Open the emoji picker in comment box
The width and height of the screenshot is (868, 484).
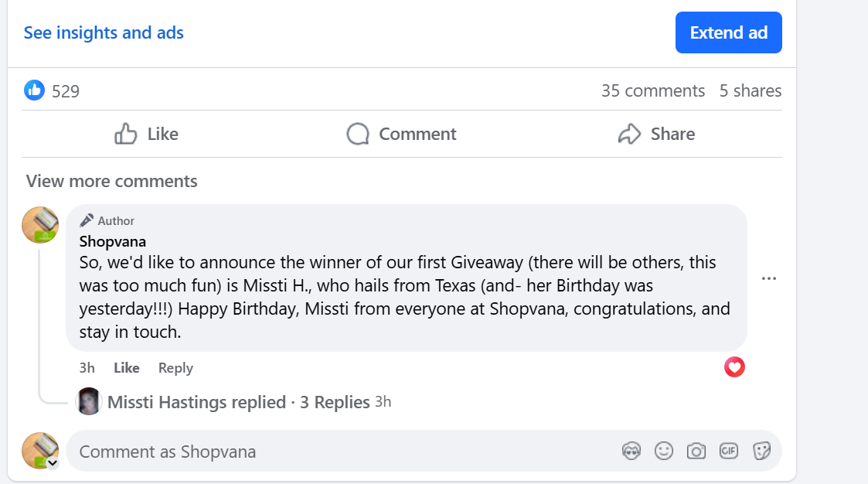point(664,451)
